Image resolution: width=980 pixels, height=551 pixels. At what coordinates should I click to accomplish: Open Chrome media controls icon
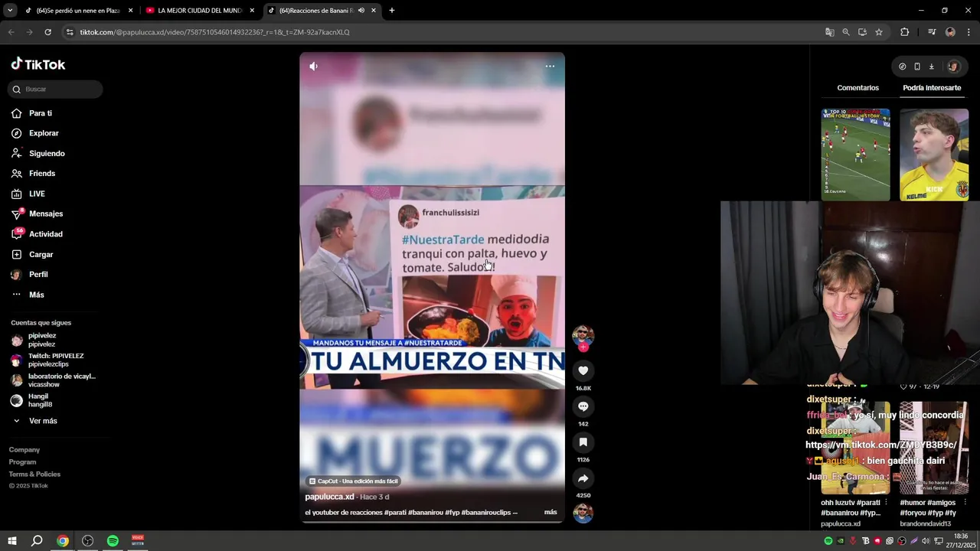[x=932, y=32]
